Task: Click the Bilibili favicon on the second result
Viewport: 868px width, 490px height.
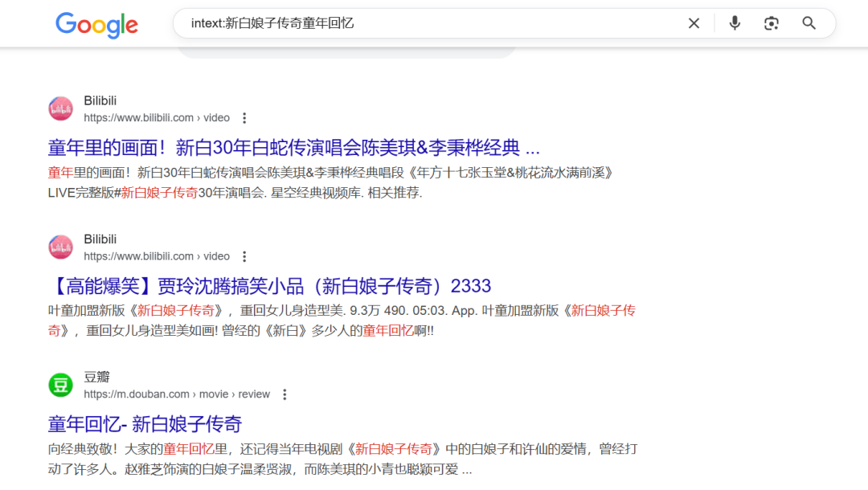Action: (60, 246)
